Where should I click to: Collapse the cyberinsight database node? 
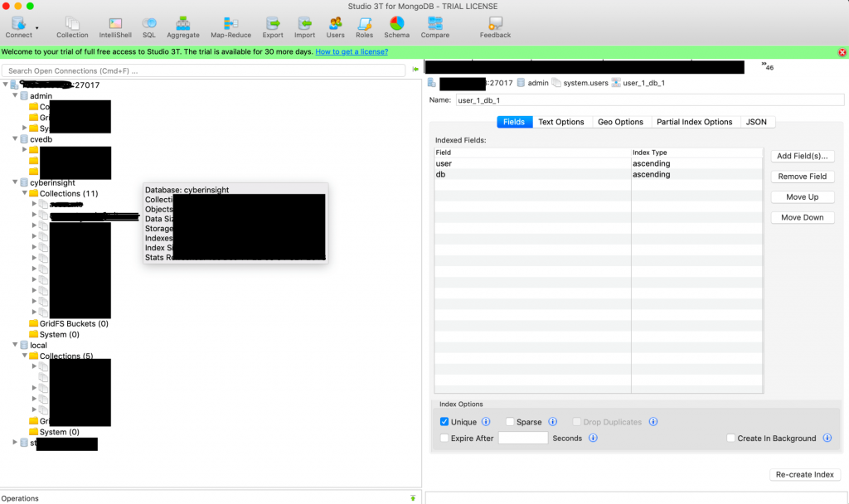[x=16, y=182]
